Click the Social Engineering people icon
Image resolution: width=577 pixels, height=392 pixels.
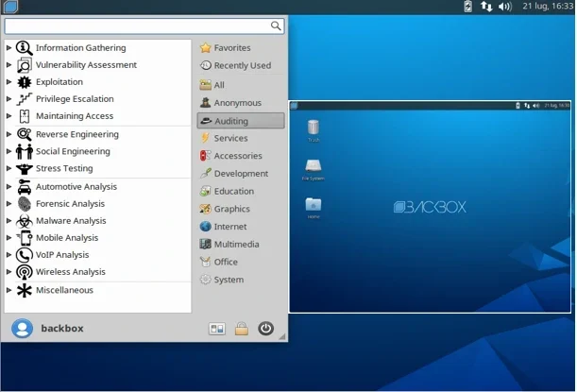[x=25, y=151]
